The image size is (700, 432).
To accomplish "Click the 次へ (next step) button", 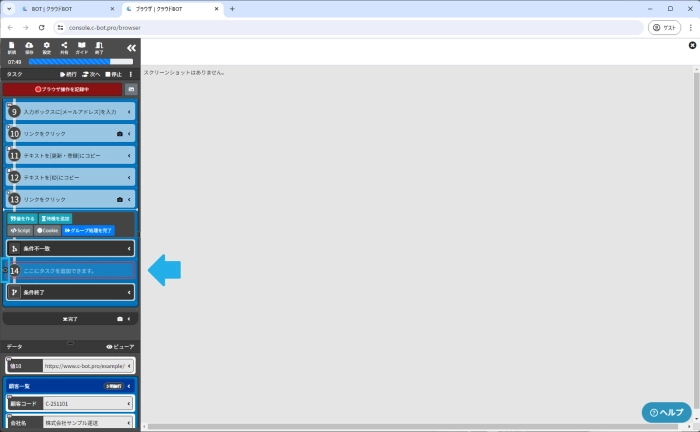I will pyautogui.click(x=91, y=74).
